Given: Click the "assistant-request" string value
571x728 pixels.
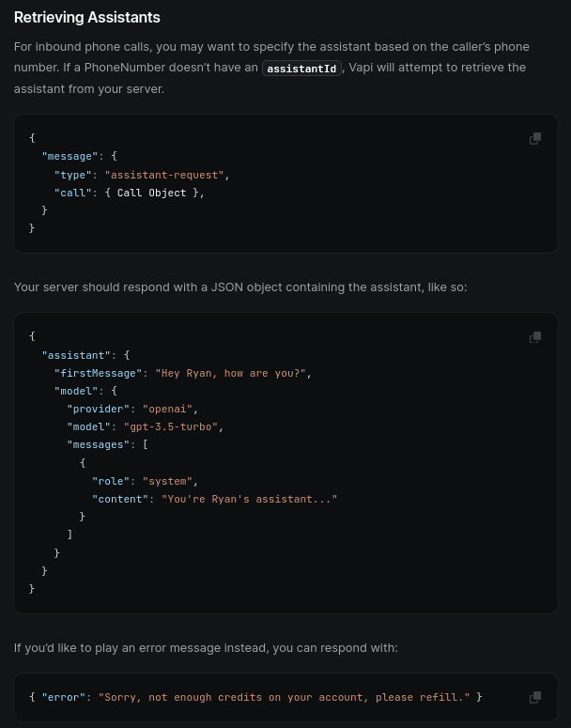Looking at the screenshot, I should (164, 175).
